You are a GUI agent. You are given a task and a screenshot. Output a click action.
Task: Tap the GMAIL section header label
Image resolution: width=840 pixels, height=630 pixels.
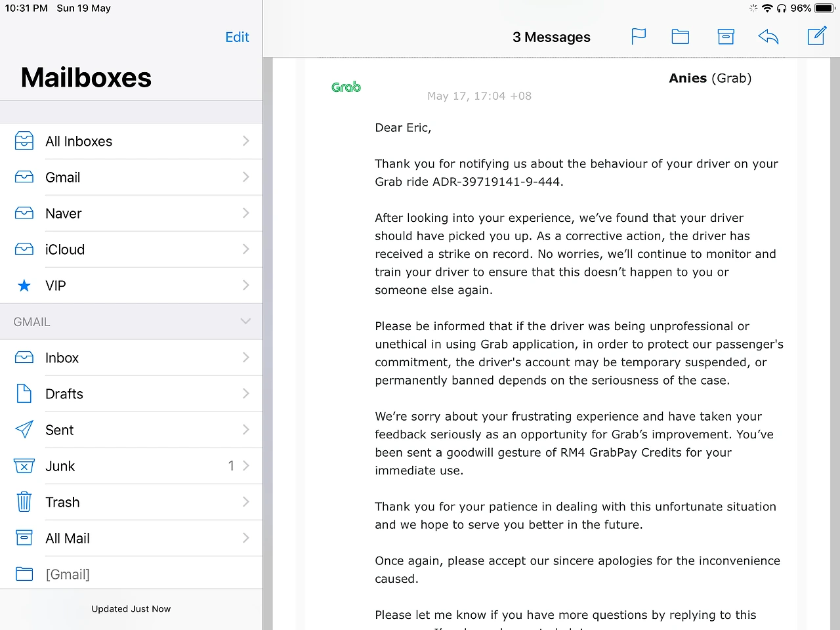pos(31,322)
